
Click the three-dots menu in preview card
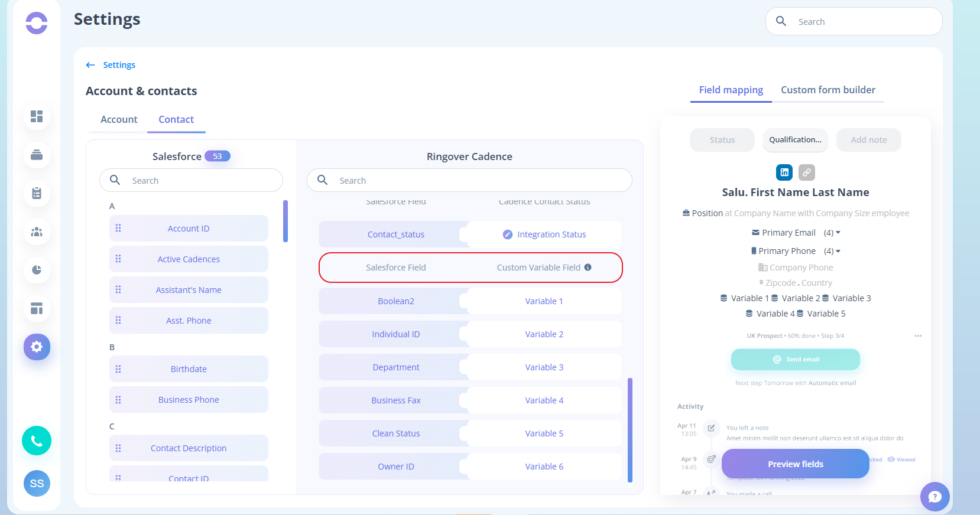click(918, 335)
